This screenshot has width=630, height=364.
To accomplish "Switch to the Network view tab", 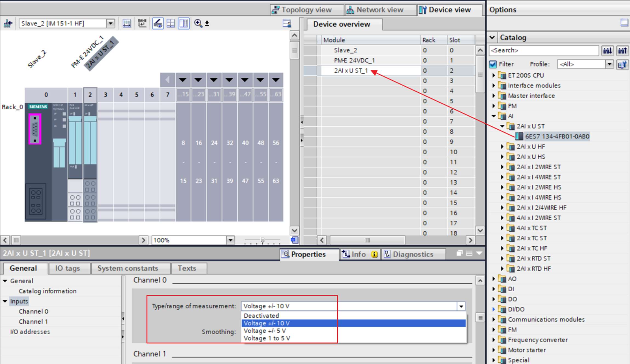I will coord(375,10).
